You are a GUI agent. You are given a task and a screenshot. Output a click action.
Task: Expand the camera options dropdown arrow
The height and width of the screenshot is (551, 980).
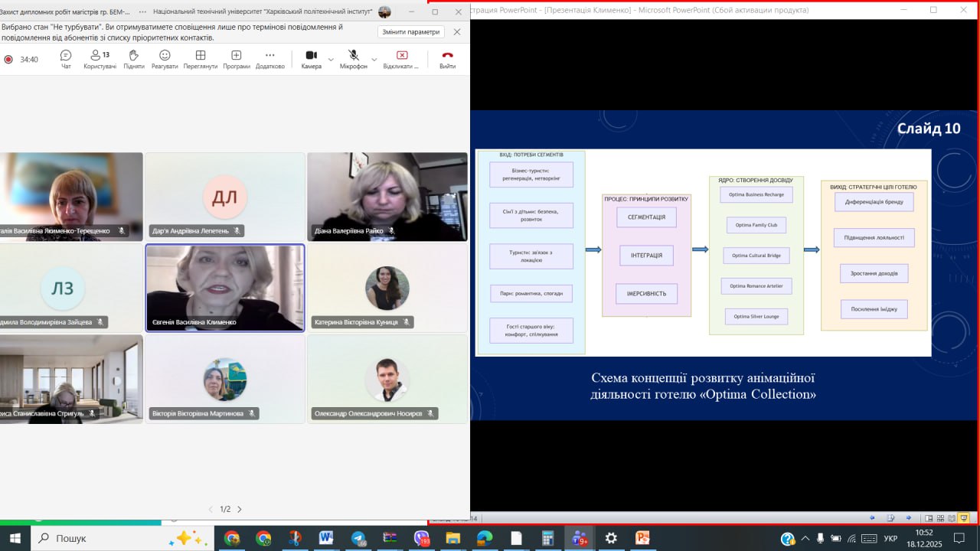pyautogui.click(x=331, y=59)
